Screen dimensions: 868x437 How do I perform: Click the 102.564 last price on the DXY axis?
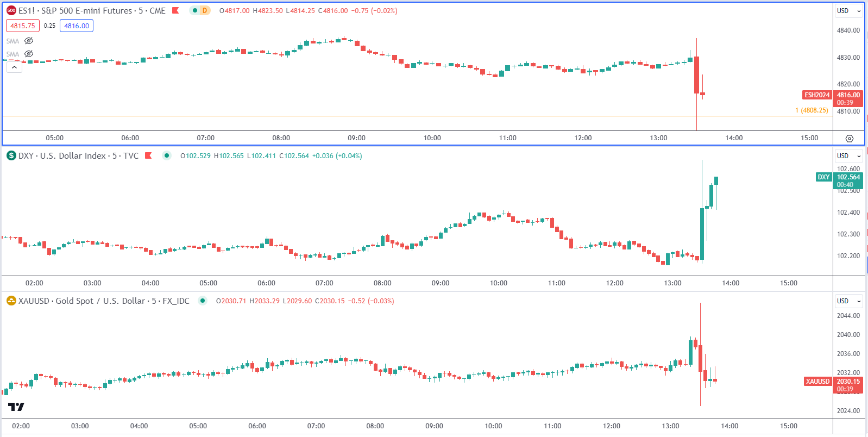click(848, 177)
